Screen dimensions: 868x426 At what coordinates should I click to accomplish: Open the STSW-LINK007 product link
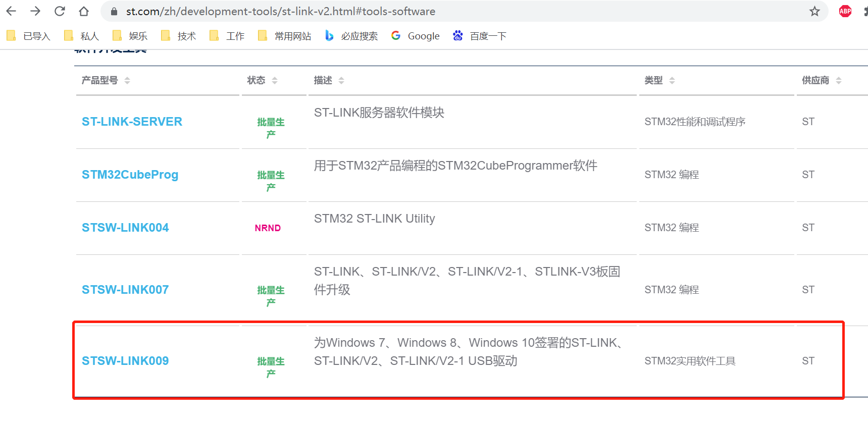tap(125, 290)
